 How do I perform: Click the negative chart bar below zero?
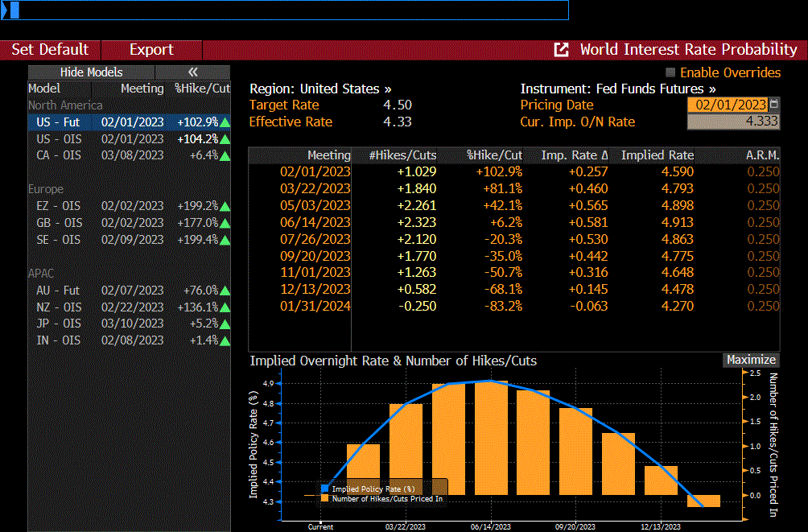(703, 501)
